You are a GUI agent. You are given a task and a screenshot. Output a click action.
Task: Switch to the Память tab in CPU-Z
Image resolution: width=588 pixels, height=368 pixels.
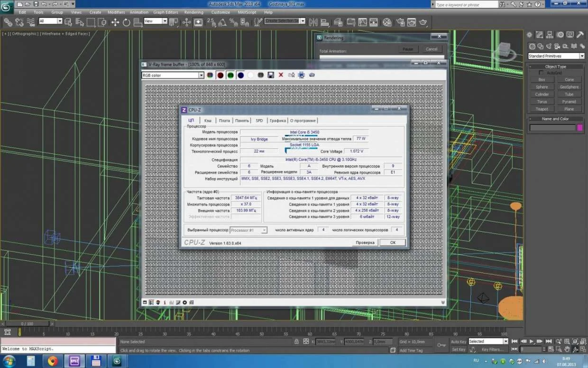pos(242,121)
